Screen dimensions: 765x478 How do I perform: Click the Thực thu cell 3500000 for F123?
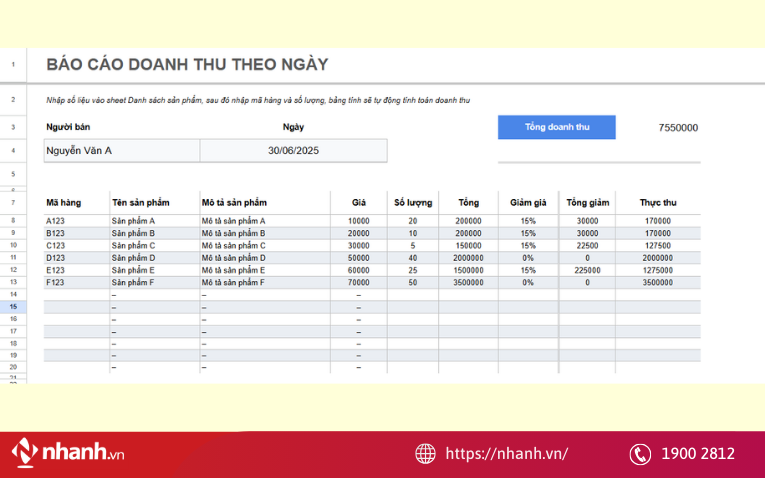click(x=658, y=282)
